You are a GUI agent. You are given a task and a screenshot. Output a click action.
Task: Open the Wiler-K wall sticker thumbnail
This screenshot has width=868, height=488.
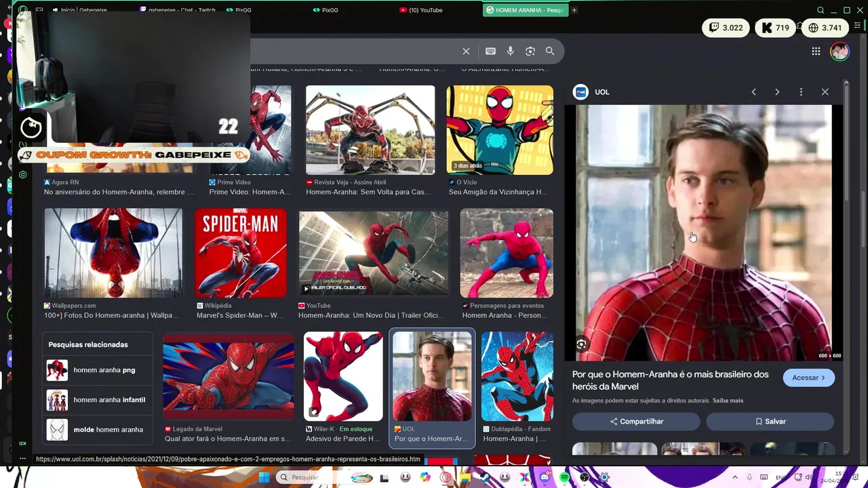pos(343,376)
